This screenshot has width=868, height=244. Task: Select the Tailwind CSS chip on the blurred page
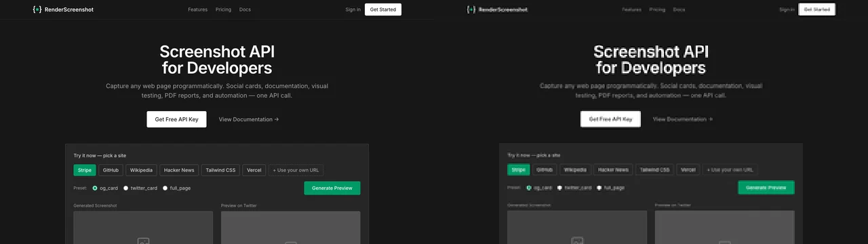654,170
